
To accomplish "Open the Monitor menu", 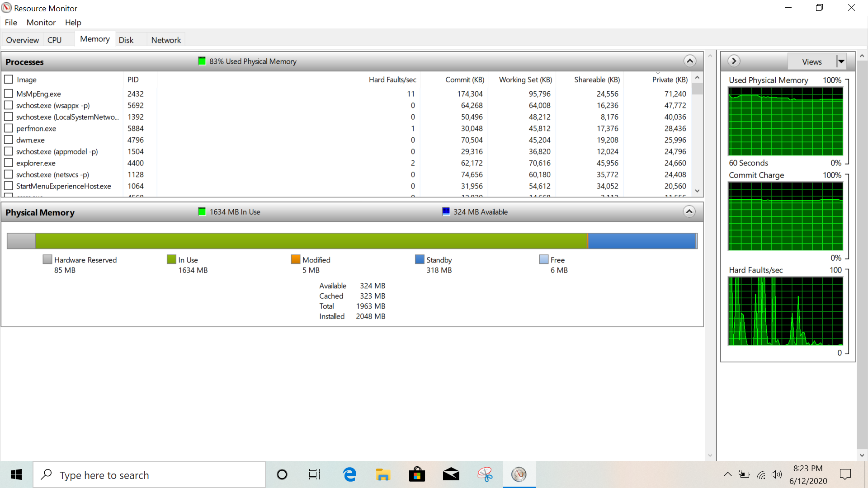I will pos(41,23).
